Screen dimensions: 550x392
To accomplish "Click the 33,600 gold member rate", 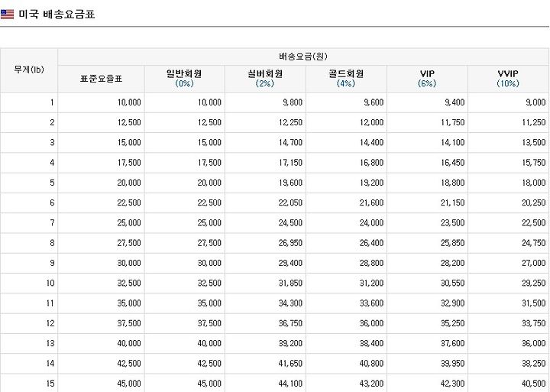I will click(x=371, y=303).
